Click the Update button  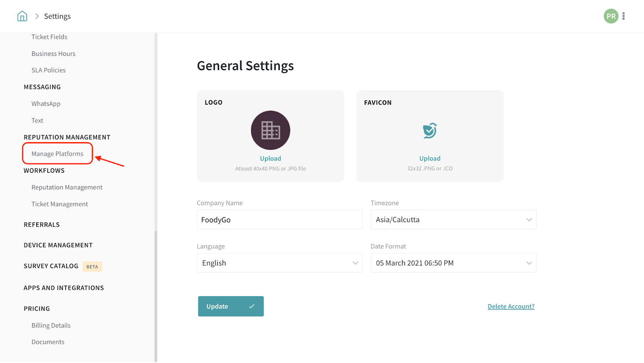point(231,306)
